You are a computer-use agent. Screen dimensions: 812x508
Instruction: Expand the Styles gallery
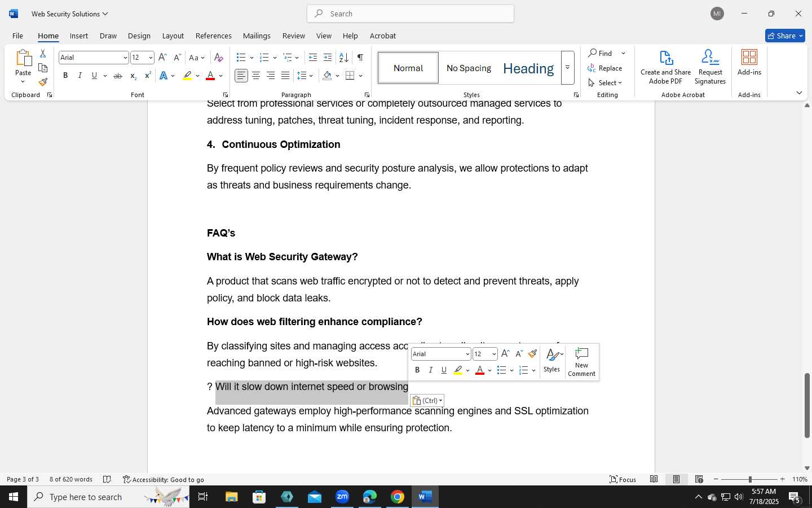(567, 68)
